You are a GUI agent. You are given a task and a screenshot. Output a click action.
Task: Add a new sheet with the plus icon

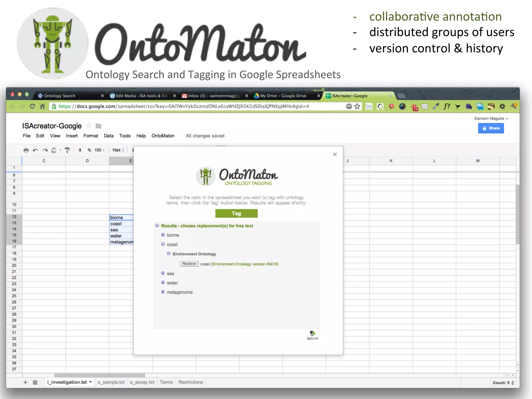(x=25, y=382)
